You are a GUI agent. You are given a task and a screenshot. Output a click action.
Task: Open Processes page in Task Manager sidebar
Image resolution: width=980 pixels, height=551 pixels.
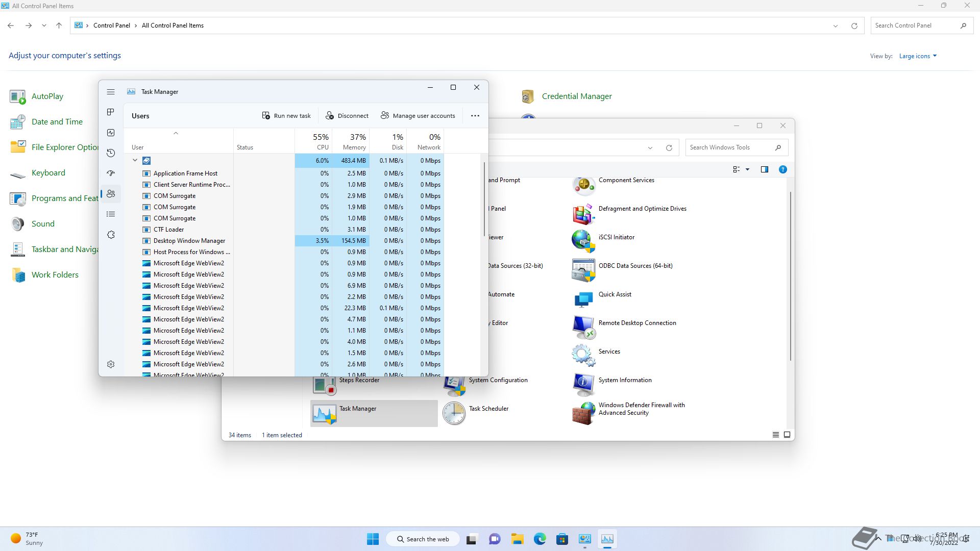(111, 112)
